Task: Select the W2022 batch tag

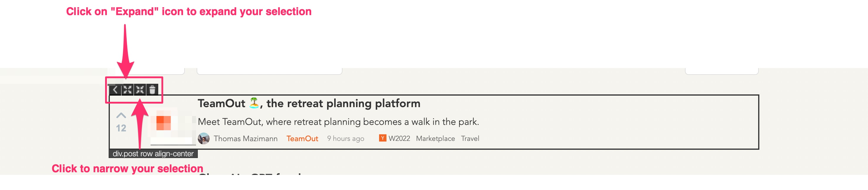Action: (399, 139)
